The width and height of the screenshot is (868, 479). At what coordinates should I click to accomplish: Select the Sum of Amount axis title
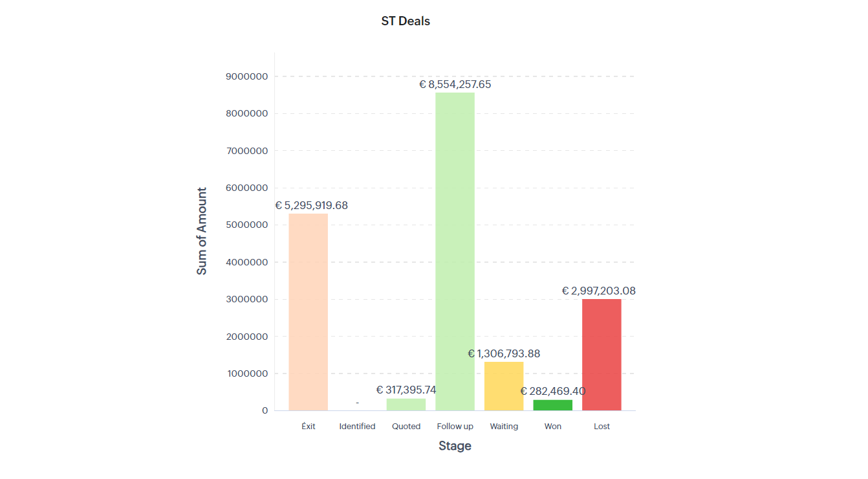pos(202,231)
